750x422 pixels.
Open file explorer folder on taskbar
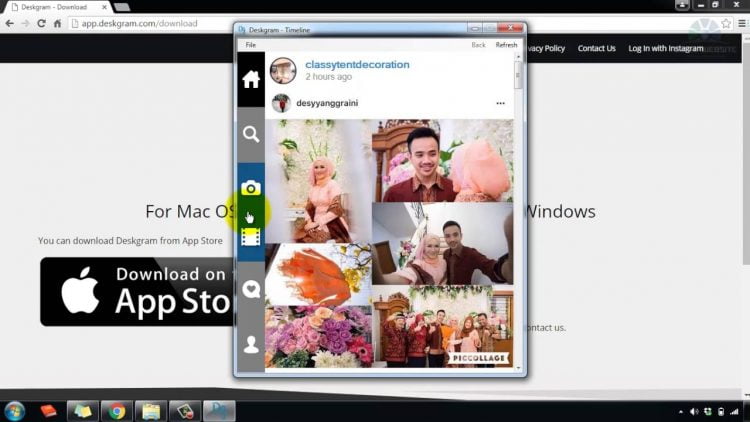point(151,411)
